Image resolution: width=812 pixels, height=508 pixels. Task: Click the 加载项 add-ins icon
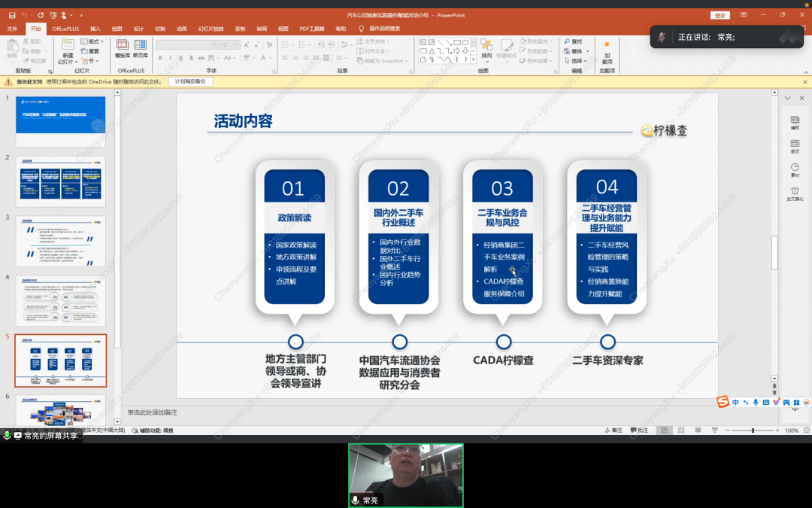[607, 51]
